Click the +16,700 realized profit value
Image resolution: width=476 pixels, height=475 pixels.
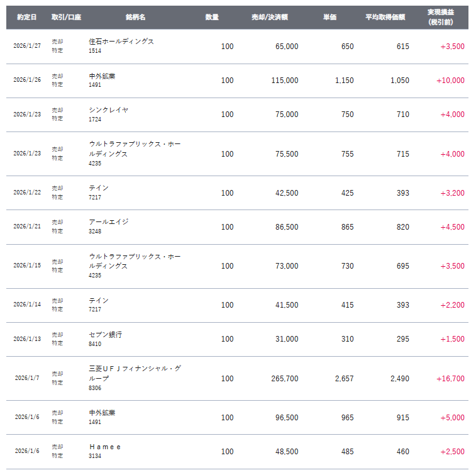pos(450,379)
